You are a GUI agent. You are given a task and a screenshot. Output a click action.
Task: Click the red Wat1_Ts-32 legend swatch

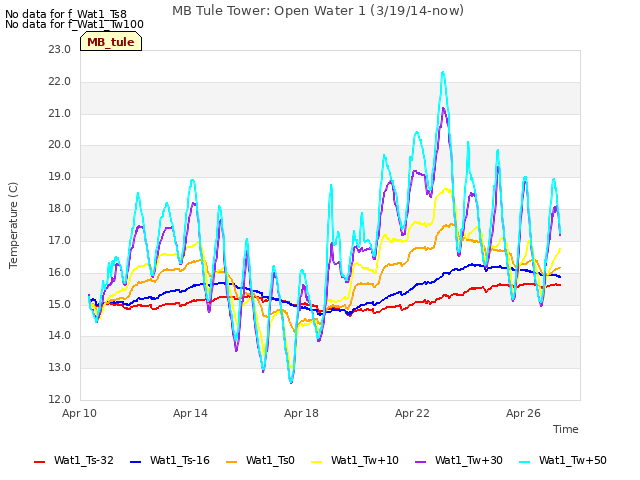39,462
